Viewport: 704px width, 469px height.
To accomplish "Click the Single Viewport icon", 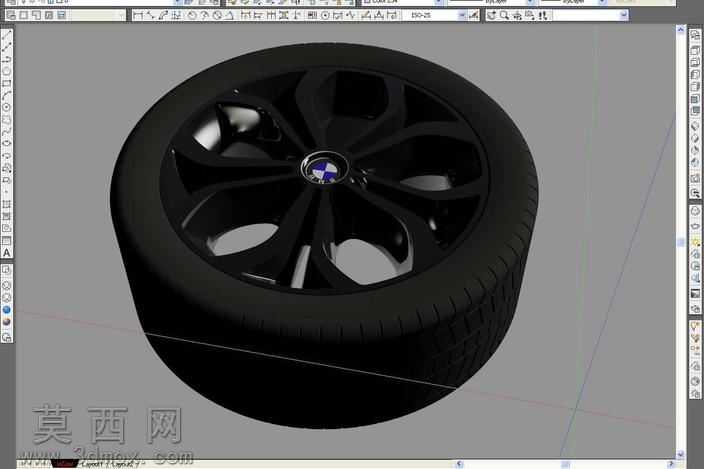I will click(x=23, y=16).
